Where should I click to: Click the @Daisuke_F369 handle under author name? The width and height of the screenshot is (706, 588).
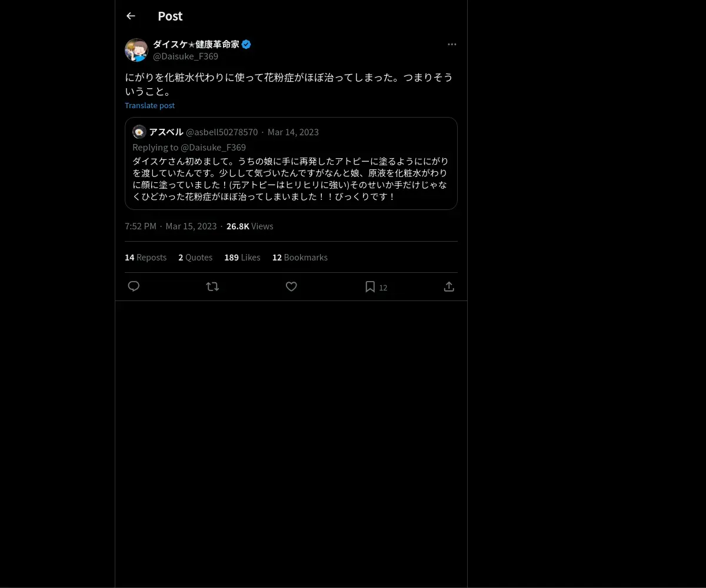click(x=185, y=56)
